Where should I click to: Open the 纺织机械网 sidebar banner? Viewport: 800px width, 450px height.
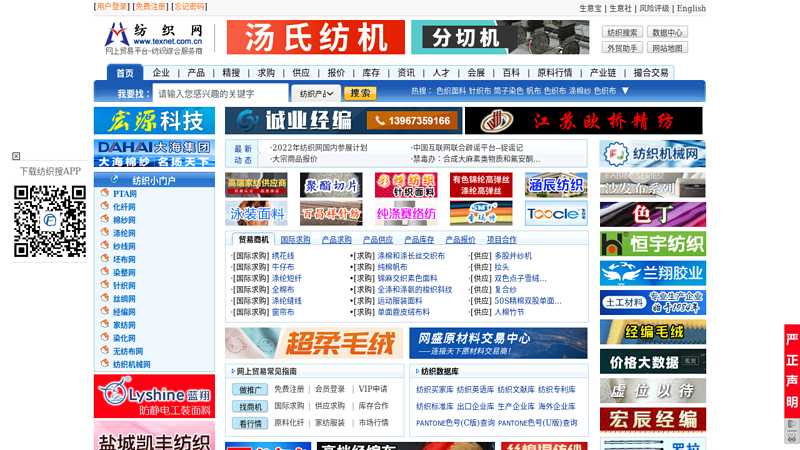pyautogui.click(x=653, y=154)
